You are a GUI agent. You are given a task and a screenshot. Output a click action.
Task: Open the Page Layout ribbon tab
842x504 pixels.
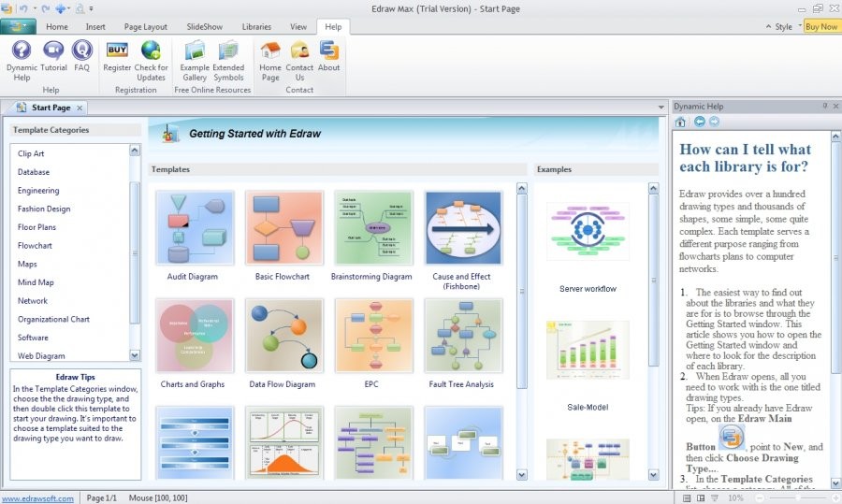pyautogui.click(x=146, y=27)
